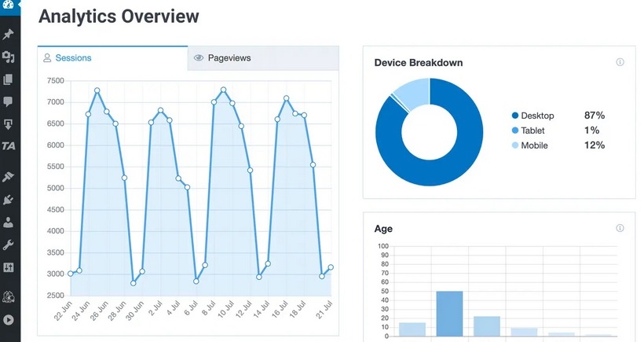Viewport: 644px width, 342px height.
Task: Click the Device Breakdown info icon
Action: click(x=620, y=62)
